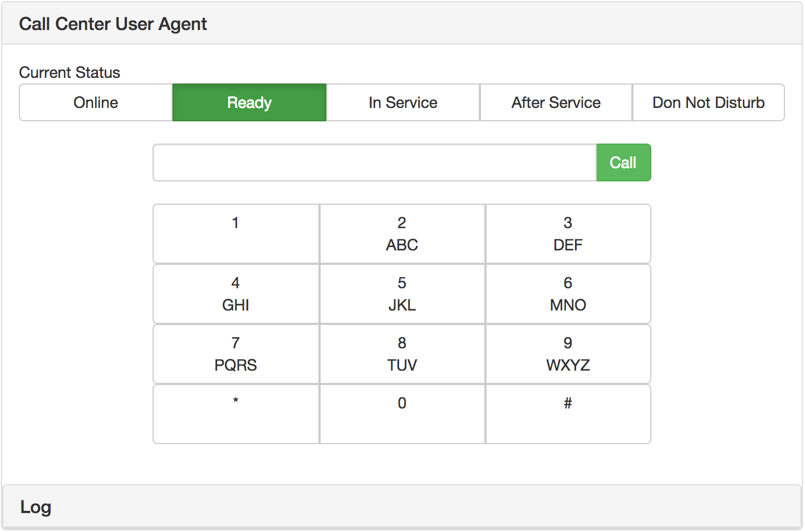805x532 pixels.
Task: Hit the 7 PQRS key
Action: pos(236,354)
